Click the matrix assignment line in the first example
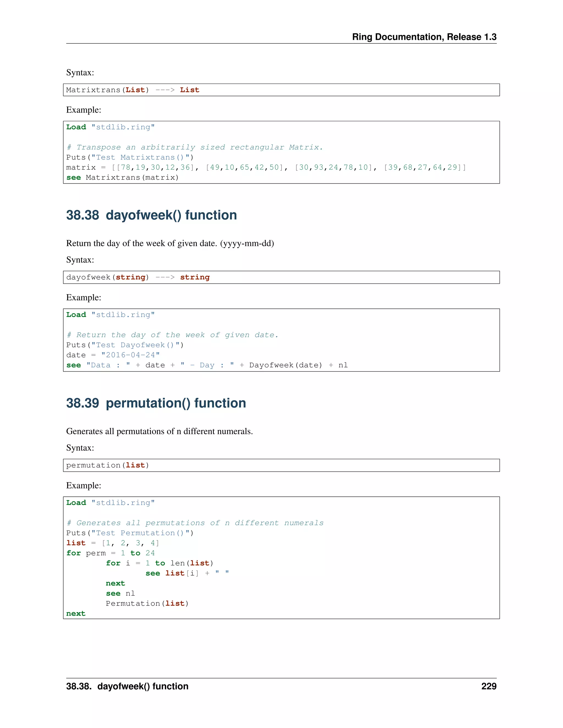563x728 pixels. (266, 167)
